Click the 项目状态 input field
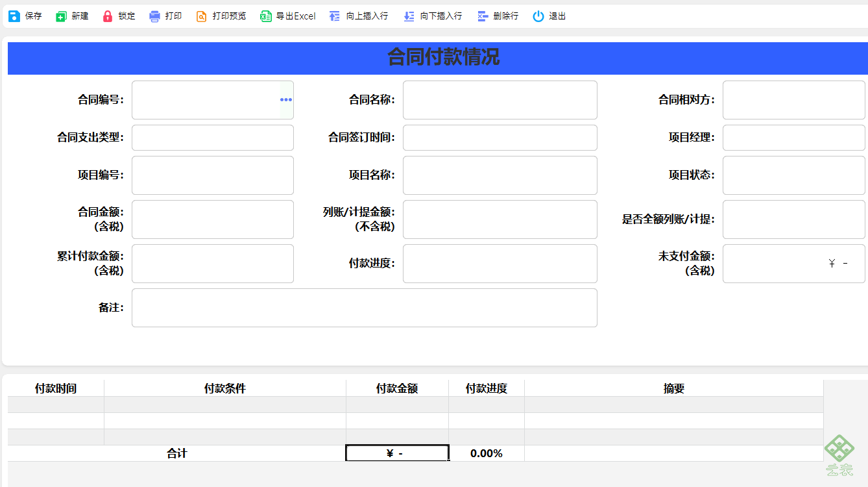 point(794,175)
